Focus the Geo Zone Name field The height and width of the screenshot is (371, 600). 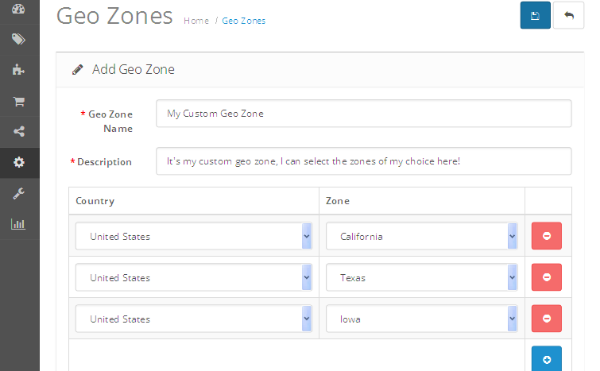point(364,114)
